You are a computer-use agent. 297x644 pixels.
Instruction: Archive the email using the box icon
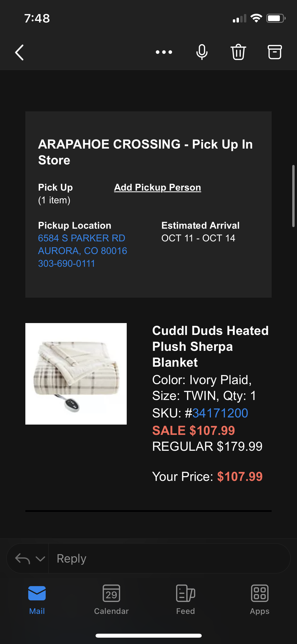(275, 52)
